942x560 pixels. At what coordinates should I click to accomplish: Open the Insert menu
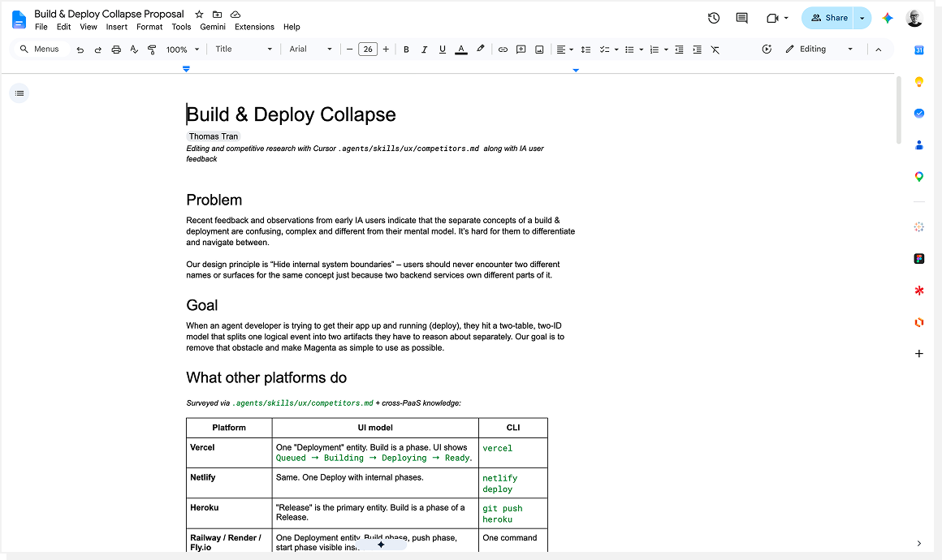coord(117,27)
